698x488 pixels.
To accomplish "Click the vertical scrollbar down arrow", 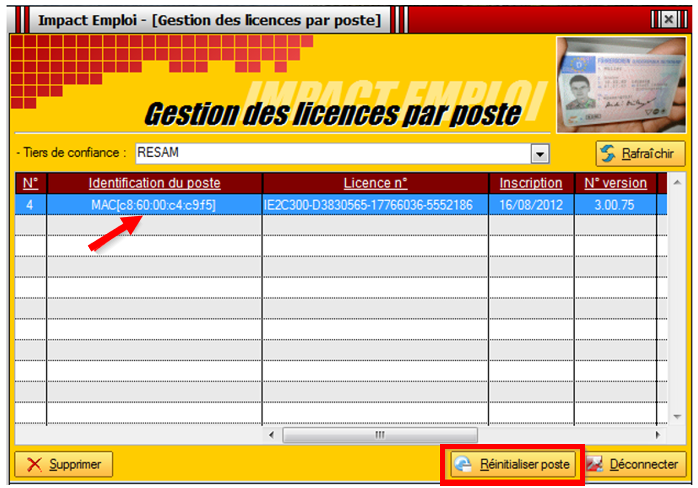I will pyautogui.click(x=677, y=417).
